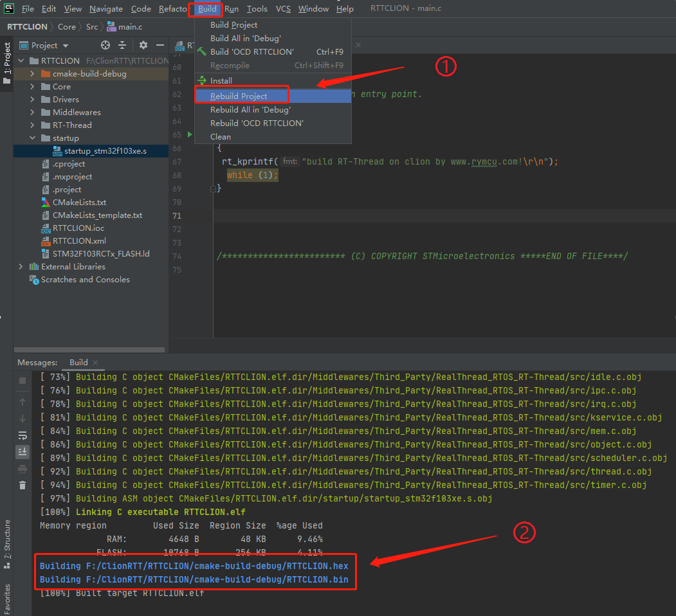Select Rebuild Project from Build menu
This screenshot has height=616, width=676.
click(x=239, y=96)
